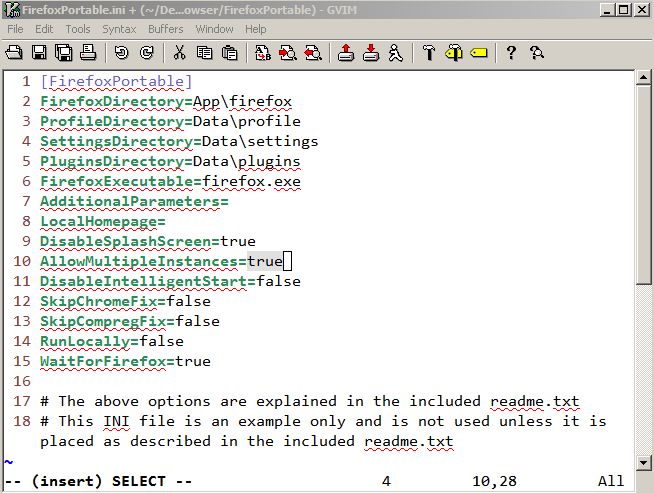Click the Load Session toolbar icon
This screenshot has width=654, height=493.
[346, 53]
